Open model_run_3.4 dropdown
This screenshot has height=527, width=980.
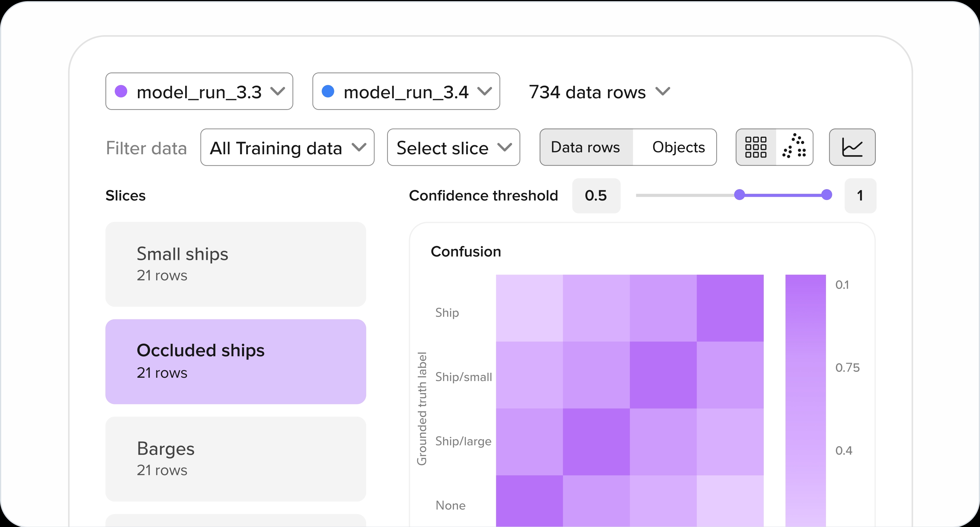[406, 91]
